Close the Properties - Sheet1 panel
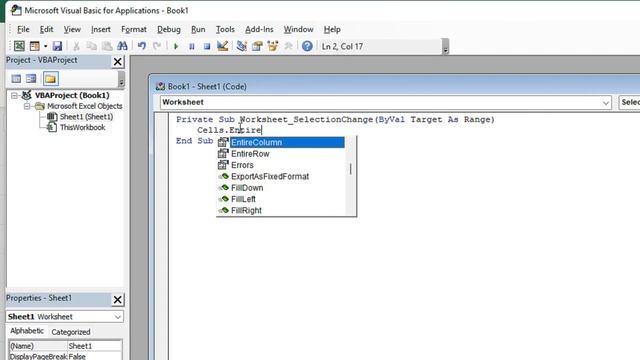The height and width of the screenshot is (360, 640). pos(118,300)
